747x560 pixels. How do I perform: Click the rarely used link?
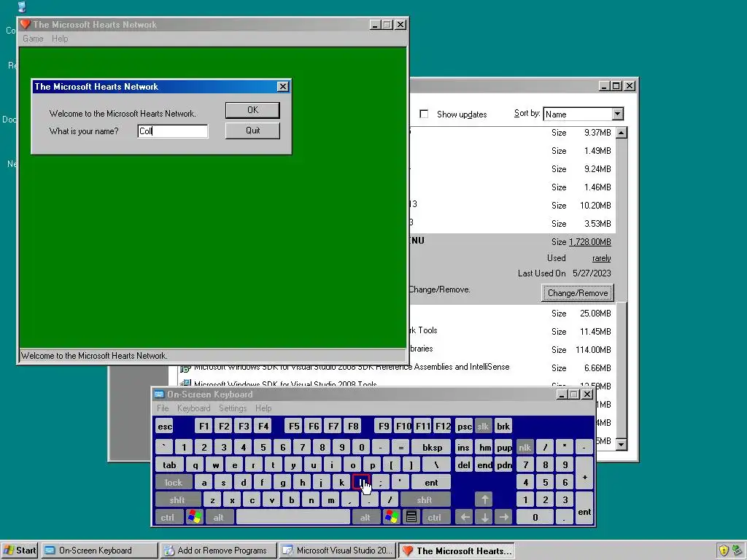pyautogui.click(x=601, y=258)
